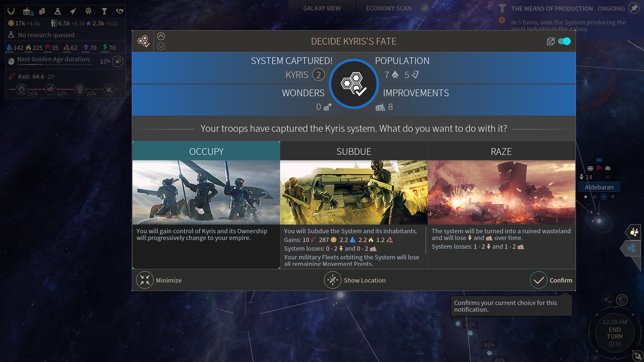
Task: Open the Economy coins icon
Action: 42,11
